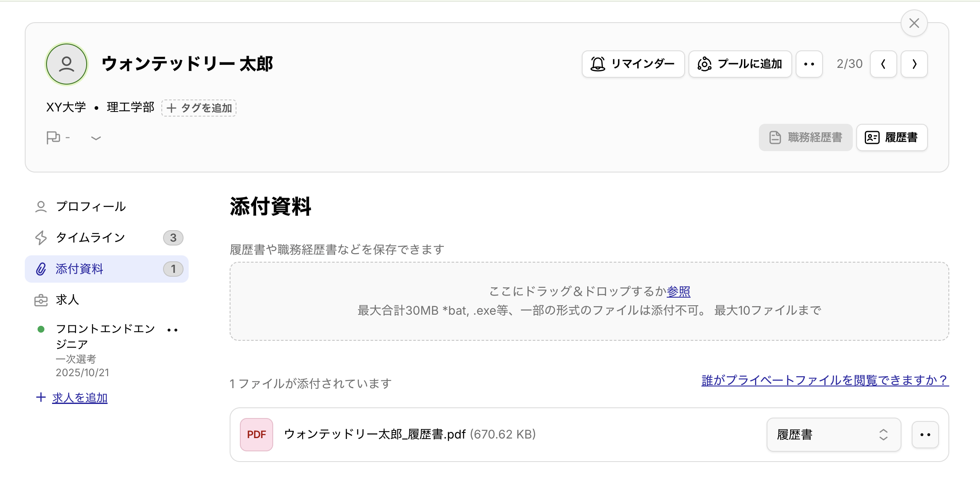The width and height of the screenshot is (980, 503).
Task: Open the header more-options dots menu
Action: pyautogui.click(x=809, y=64)
